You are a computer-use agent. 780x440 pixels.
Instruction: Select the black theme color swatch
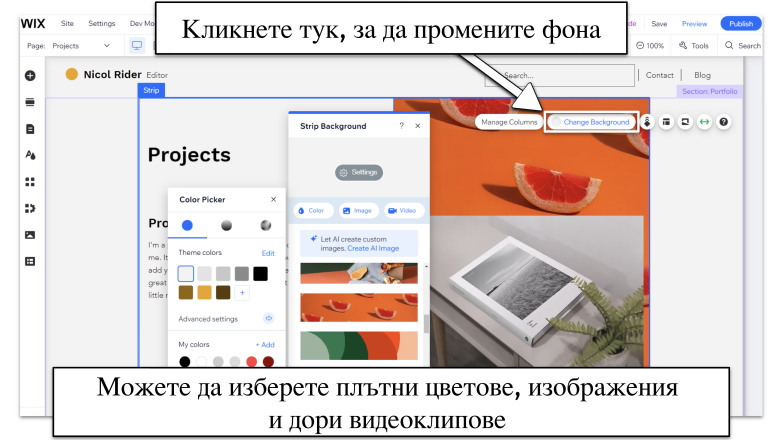[x=260, y=273]
